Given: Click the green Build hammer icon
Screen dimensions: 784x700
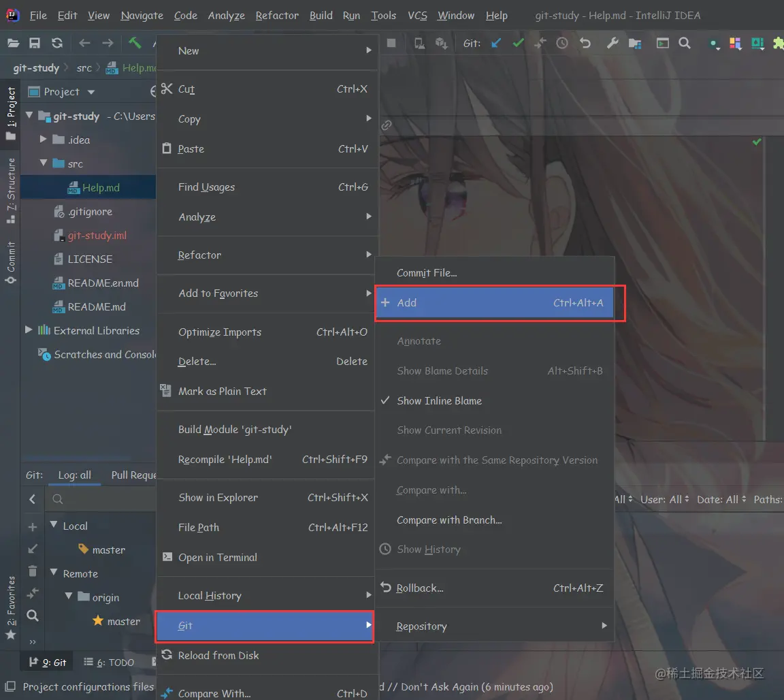Looking at the screenshot, I should coord(135,43).
